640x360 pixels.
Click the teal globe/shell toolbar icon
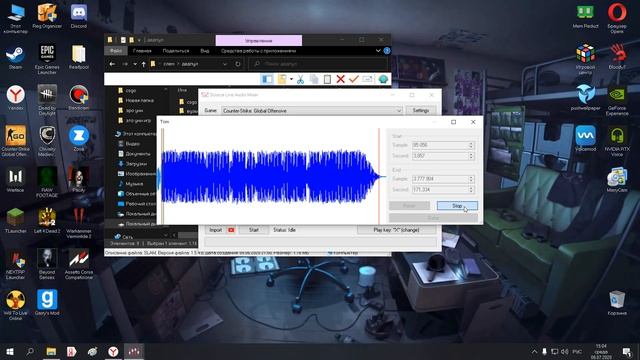click(383, 79)
